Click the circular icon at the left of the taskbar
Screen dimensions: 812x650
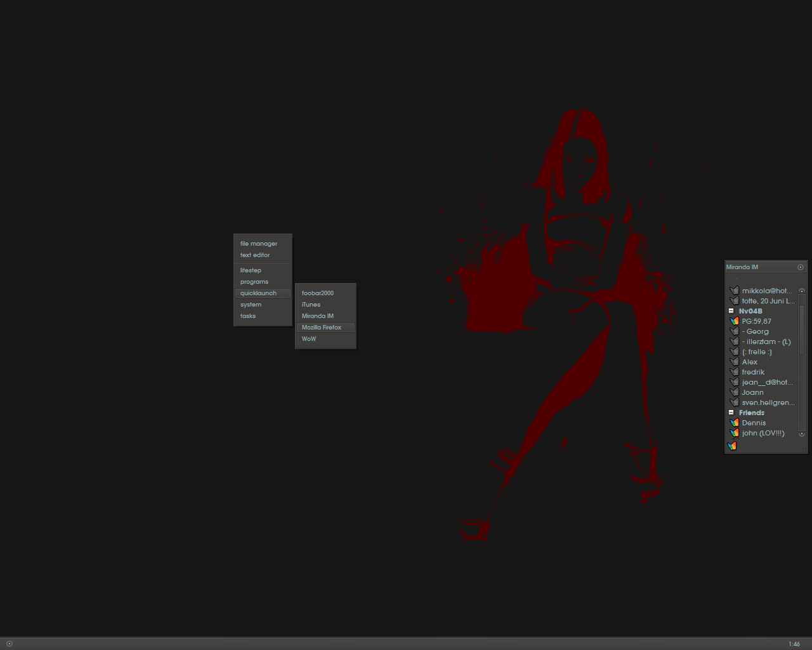[9, 644]
